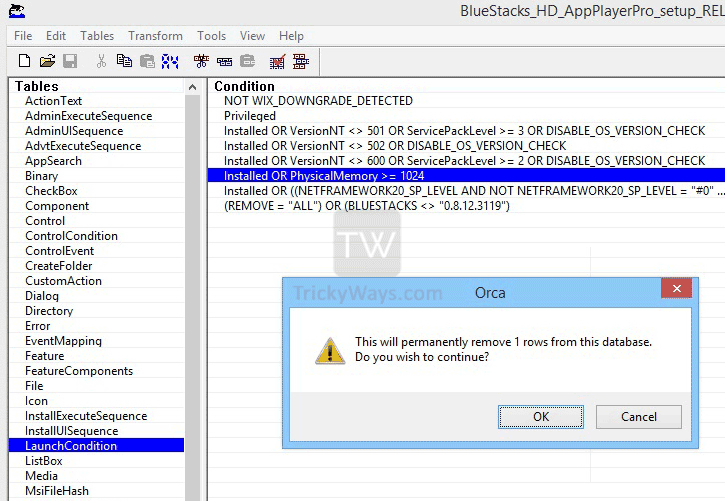This screenshot has width=725, height=501.
Task: Open the Tables menu
Action: click(x=97, y=36)
